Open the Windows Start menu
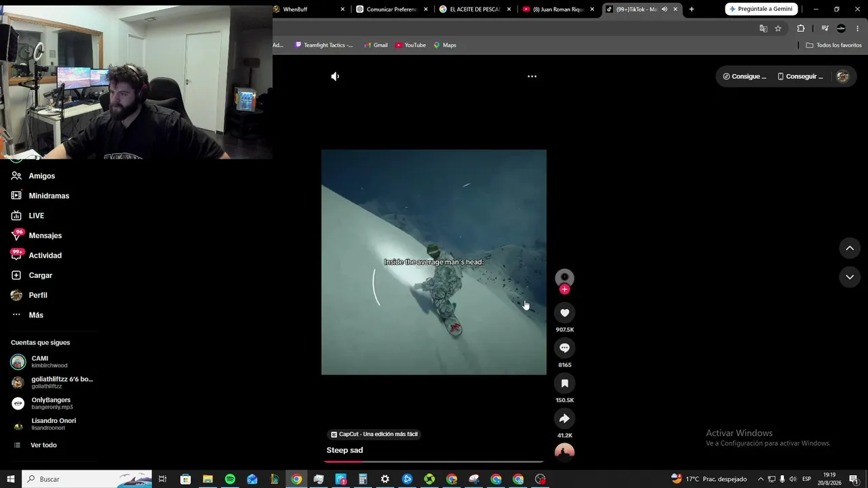The image size is (868, 488). (x=11, y=479)
